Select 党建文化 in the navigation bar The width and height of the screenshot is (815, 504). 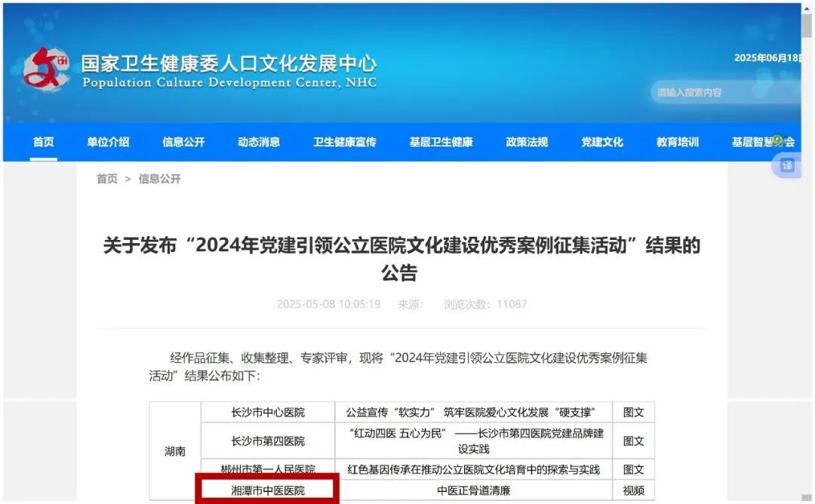(602, 142)
